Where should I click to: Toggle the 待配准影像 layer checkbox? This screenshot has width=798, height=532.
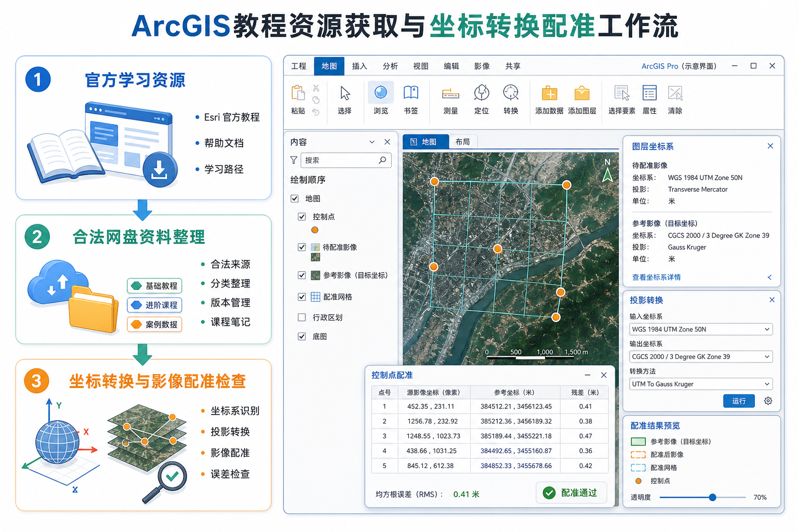click(302, 247)
